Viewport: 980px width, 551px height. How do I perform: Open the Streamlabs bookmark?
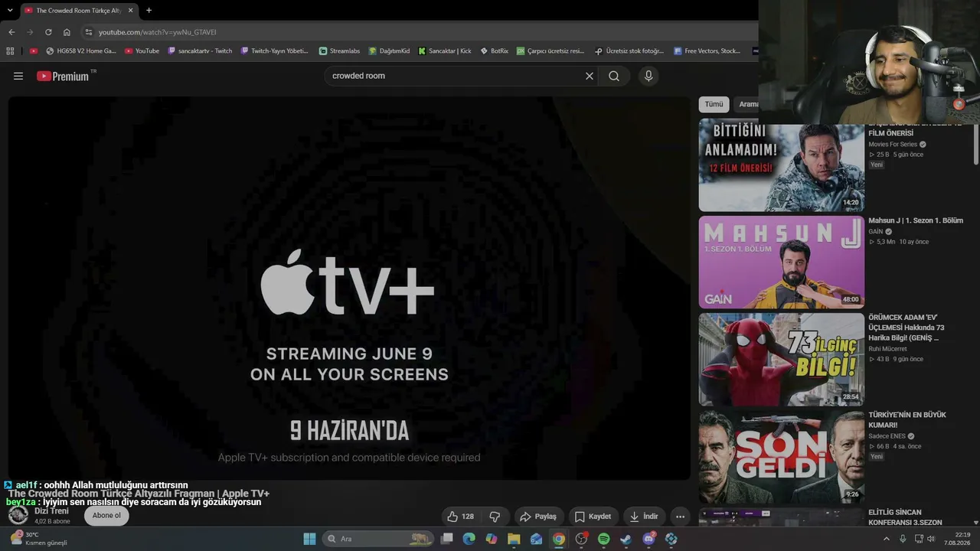pyautogui.click(x=339, y=51)
